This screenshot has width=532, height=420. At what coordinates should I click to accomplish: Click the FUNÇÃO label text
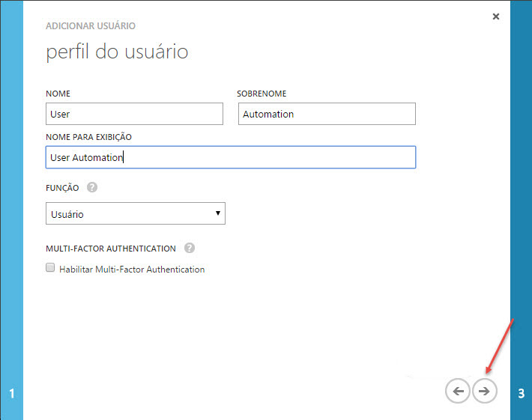(62, 188)
